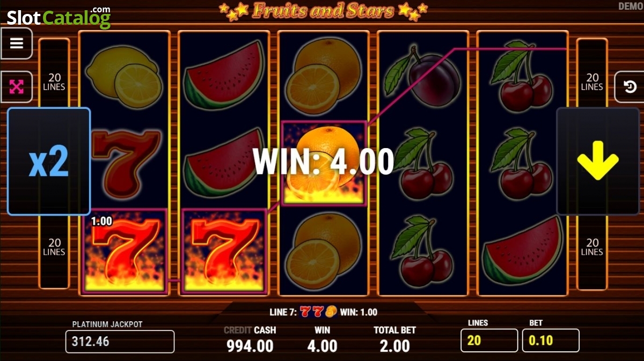Image resolution: width=644 pixels, height=361 pixels.
Task: Click the Fruits and Stars title
Action: [x=323, y=11]
